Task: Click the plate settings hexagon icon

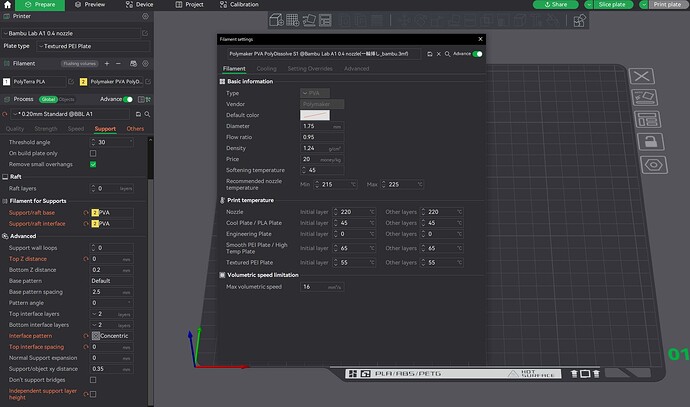Action: 653,165
